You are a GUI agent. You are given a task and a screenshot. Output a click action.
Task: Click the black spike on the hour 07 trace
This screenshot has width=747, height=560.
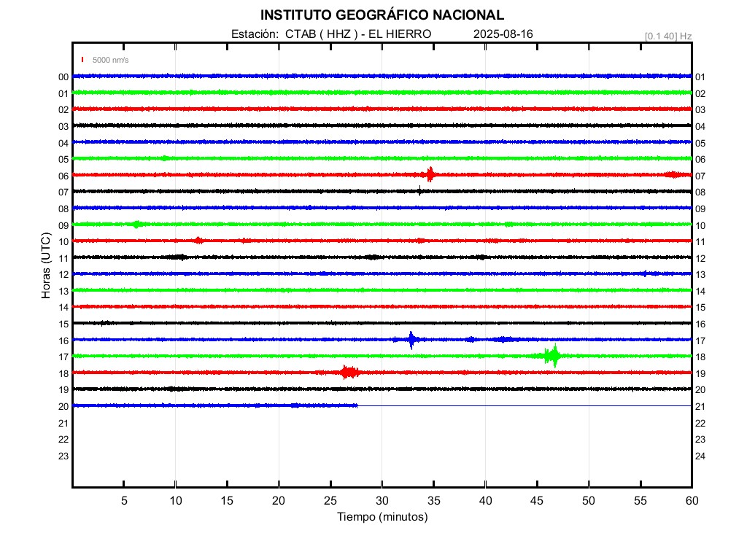(419, 191)
